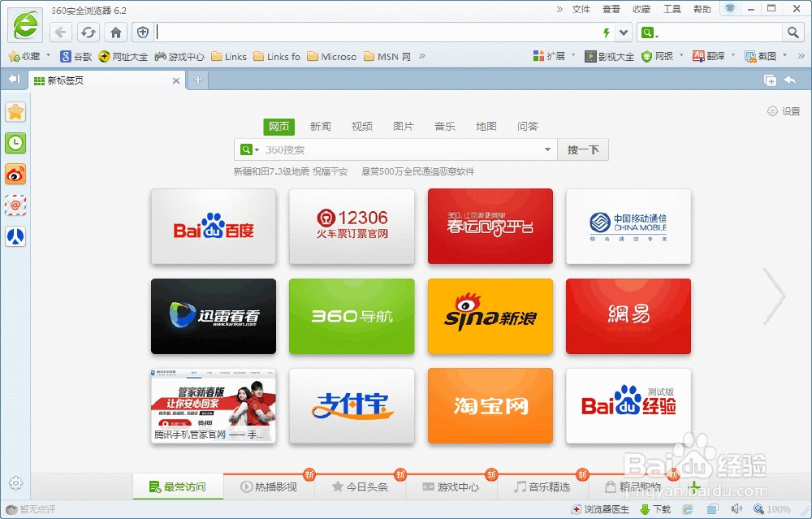812x519 pixels.
Task: Open the Weibo icon in the sidebar
Action: 15,174
